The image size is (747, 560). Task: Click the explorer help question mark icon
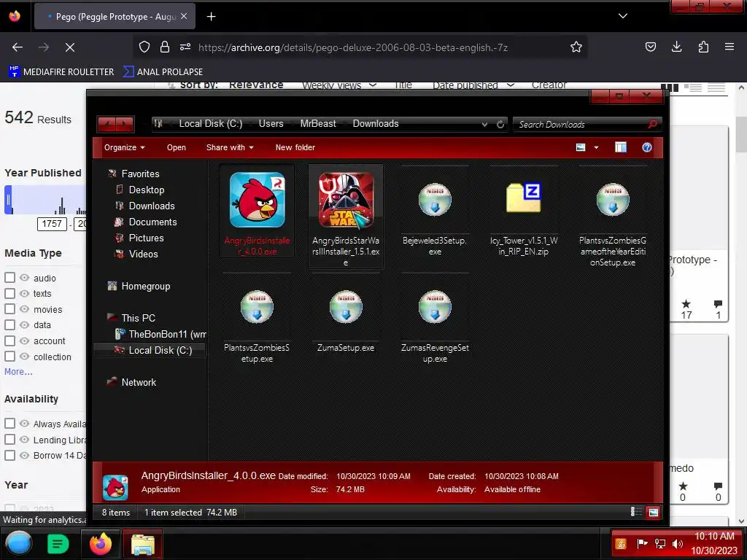[646, 147]
